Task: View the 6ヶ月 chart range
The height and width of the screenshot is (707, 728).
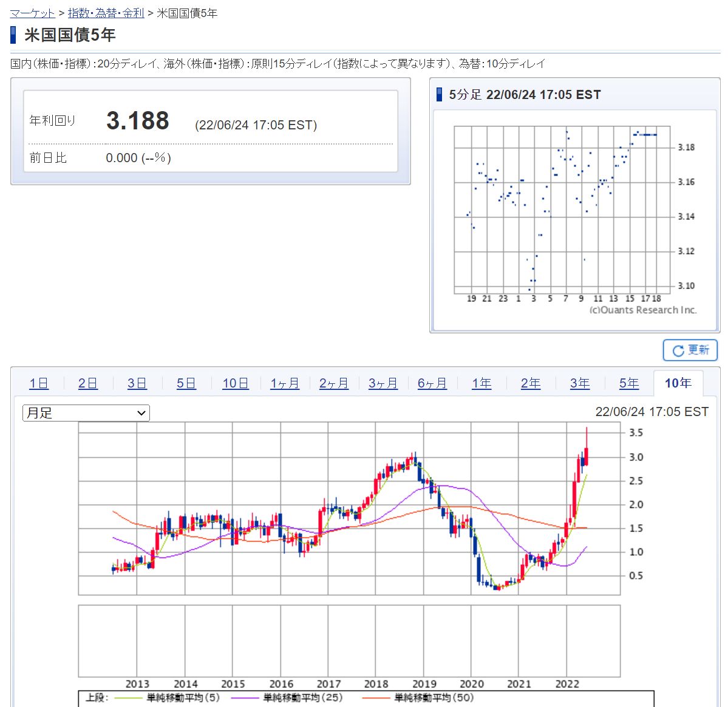Action: click(x=432, y=383)
